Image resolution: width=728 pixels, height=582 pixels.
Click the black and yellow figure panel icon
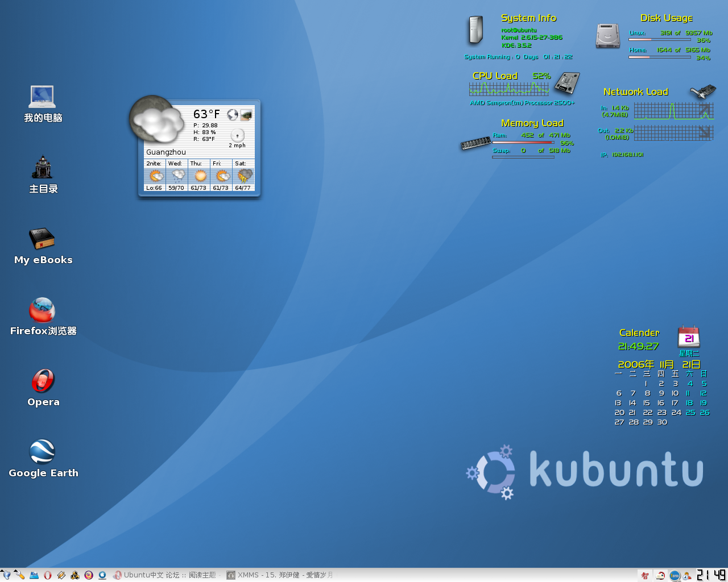(x=75, y=575)
